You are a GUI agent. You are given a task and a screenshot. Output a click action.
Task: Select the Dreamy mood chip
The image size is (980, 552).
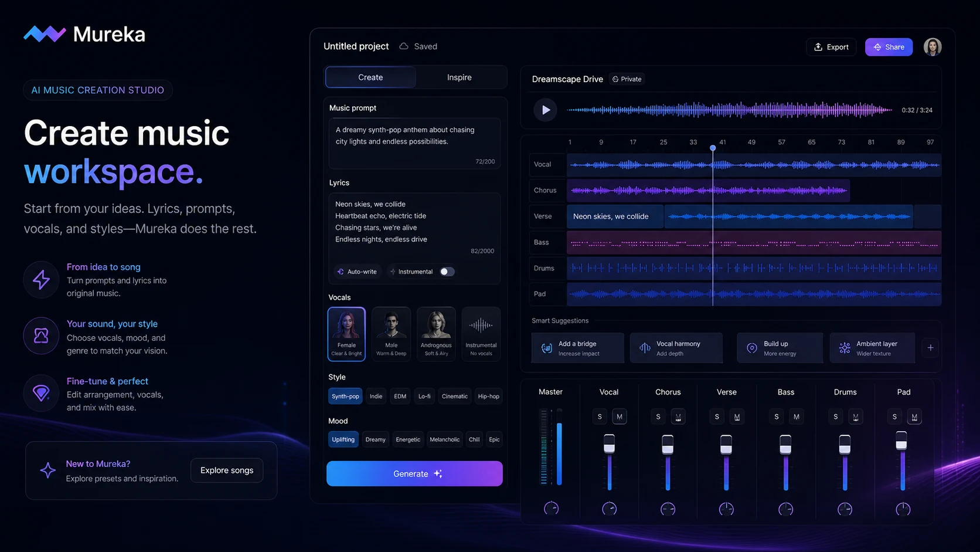coord(375,439)
